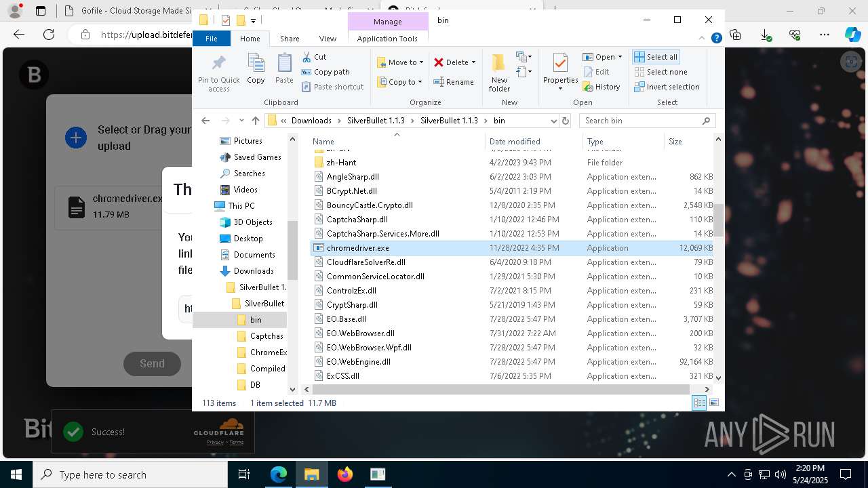
Task: Switch to the View ribbon tab
Action: [328, 39]
